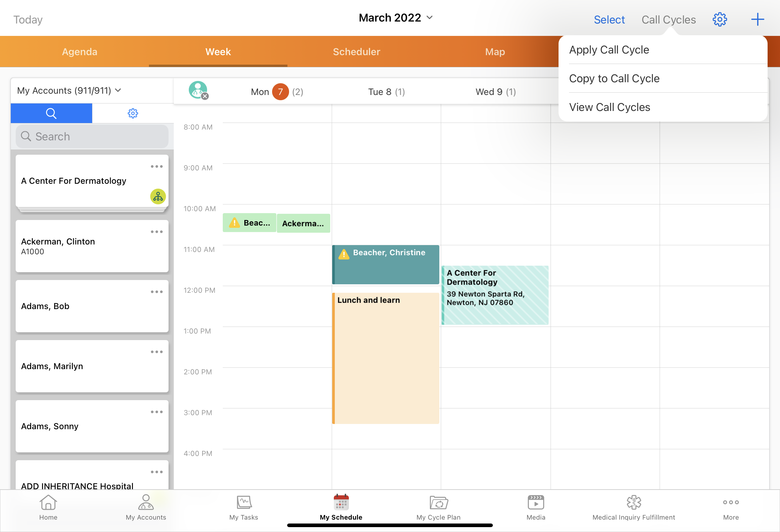Click the Today button
Screen dimensions: 780x532
click(x=28, y=20)
